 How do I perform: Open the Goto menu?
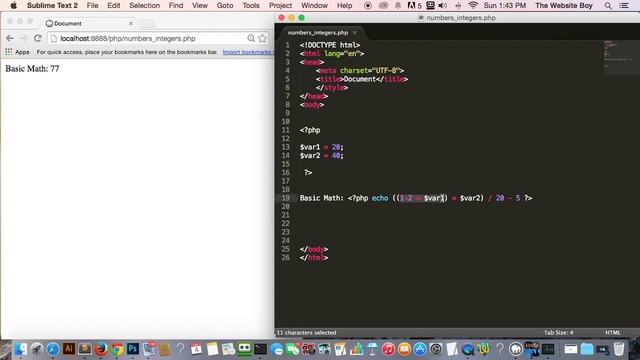(225, 6)
